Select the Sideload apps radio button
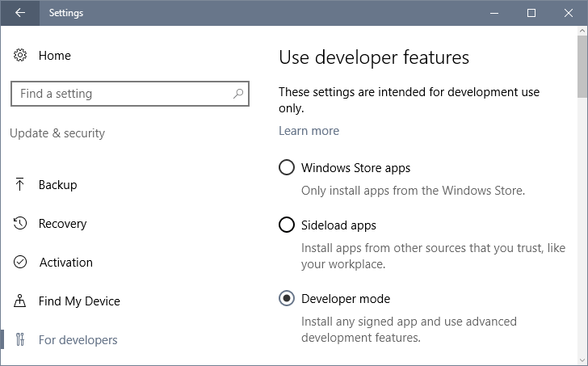The image size is (588, 366). [287, 225]
